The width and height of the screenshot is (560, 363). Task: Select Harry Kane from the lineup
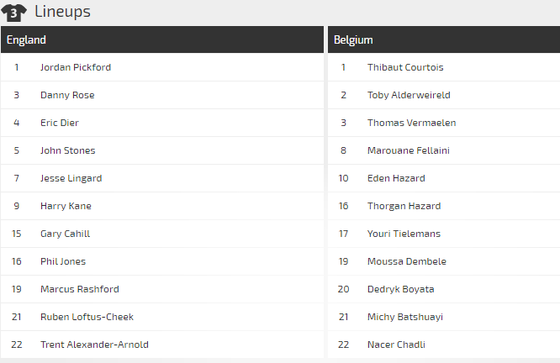click(x=66, y=206)
